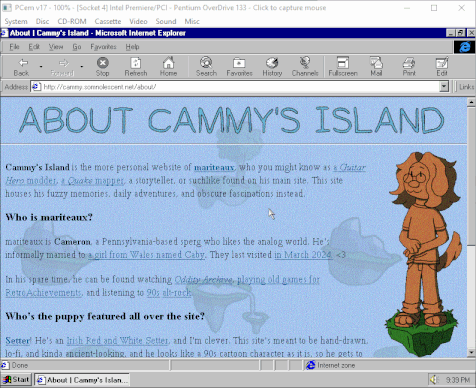Image resolution: width=476 pixels, height=388 pixels.
Task: Click in the Address URL field
Action: [240, 87]
